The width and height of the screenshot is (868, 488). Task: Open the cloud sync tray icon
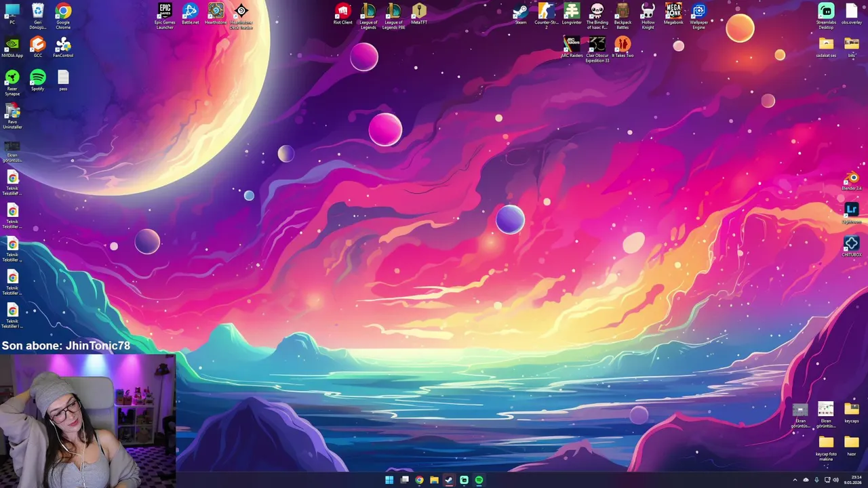[806, 480]
